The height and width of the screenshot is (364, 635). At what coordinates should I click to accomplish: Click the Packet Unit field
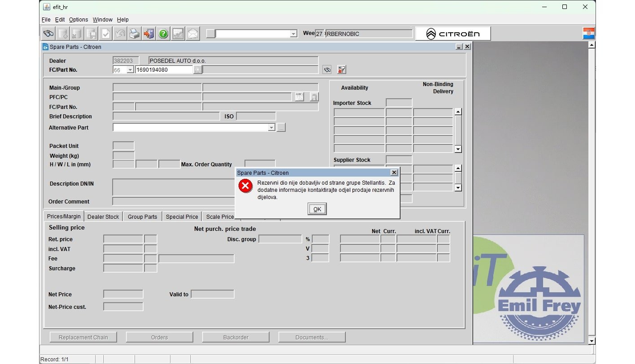(x=123, y=146)
